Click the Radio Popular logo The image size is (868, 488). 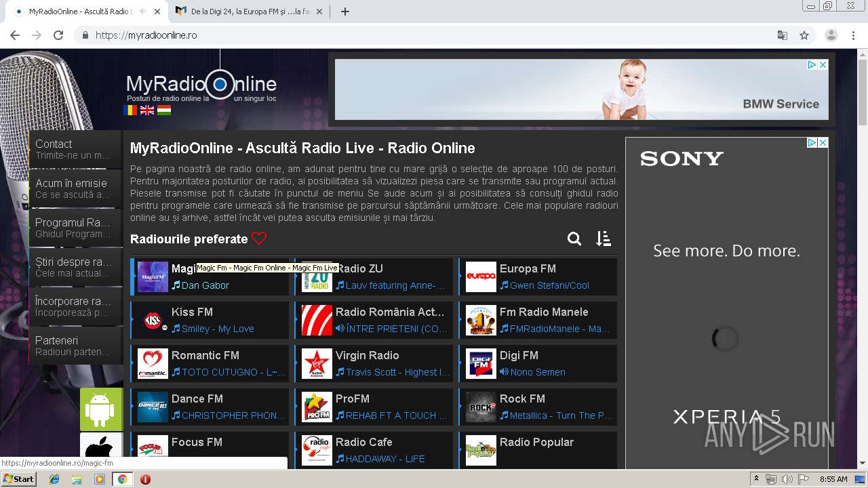(x=481, y=450)
